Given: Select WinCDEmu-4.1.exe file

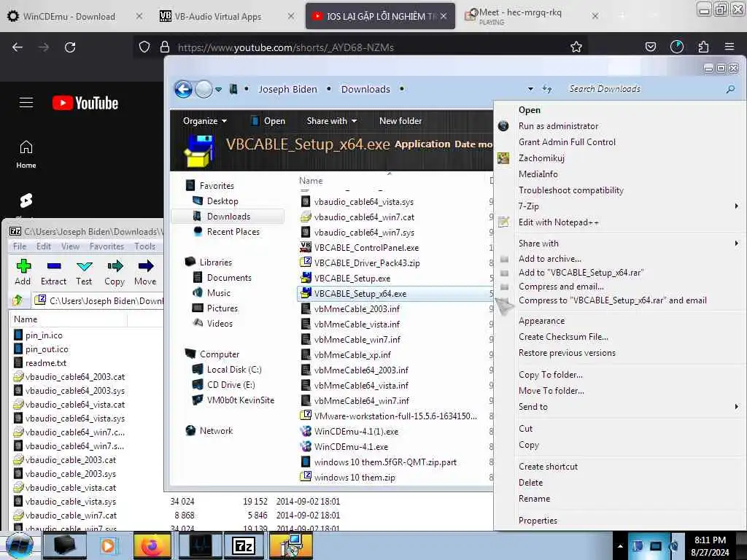Looking at the screenshot, I should click(351, 447).
